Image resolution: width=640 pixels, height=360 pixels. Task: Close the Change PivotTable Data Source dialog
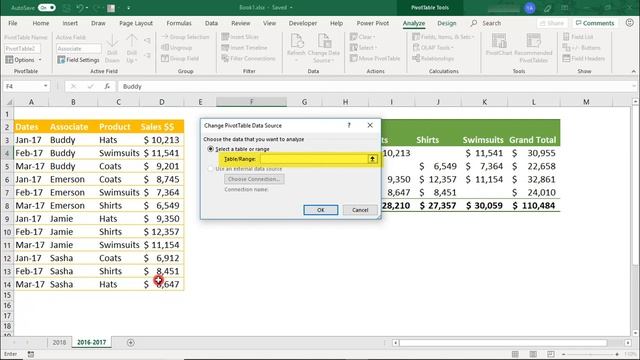coord(370,125)
